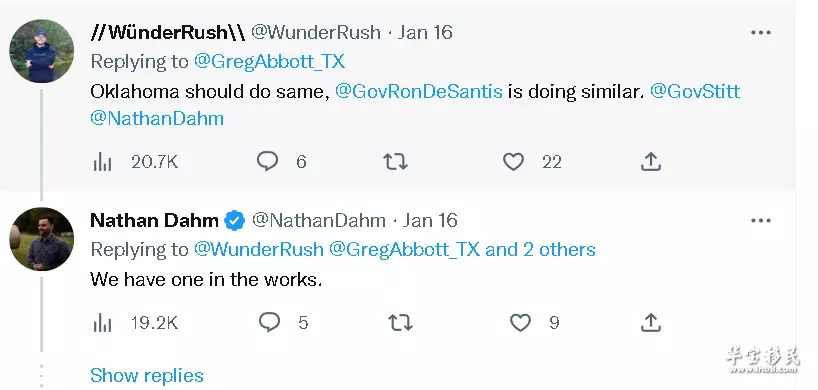Image resolution: width=818 pixels, height=390 pixels.
Task: Open the @GovRonDeSantis mention
Action: coord(418,92)
